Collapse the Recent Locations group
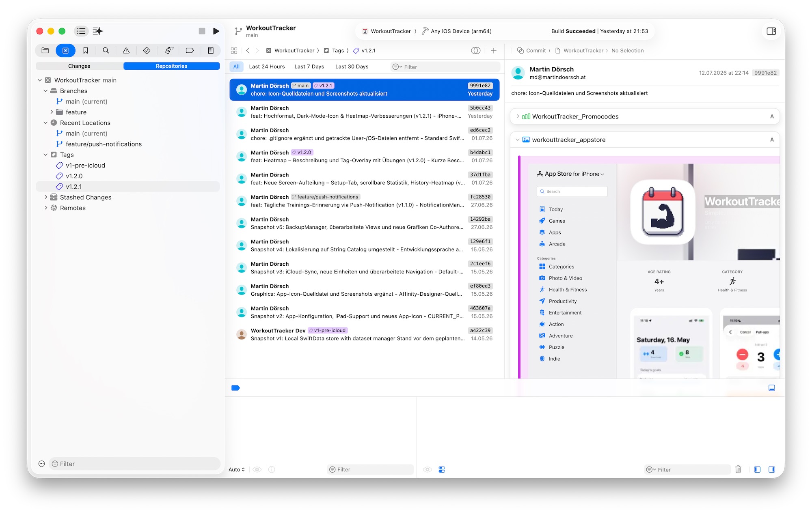Image resolution: width=812 pixels, height=514 pixels. (45, 123)
